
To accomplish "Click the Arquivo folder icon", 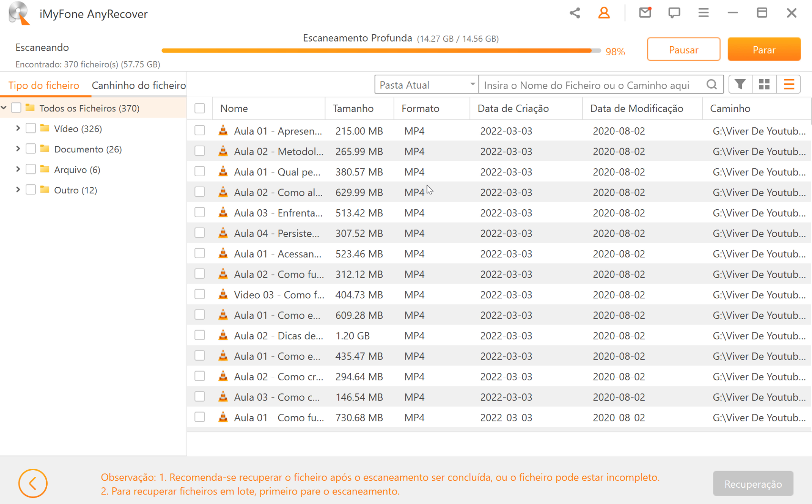I will point(45,169).
